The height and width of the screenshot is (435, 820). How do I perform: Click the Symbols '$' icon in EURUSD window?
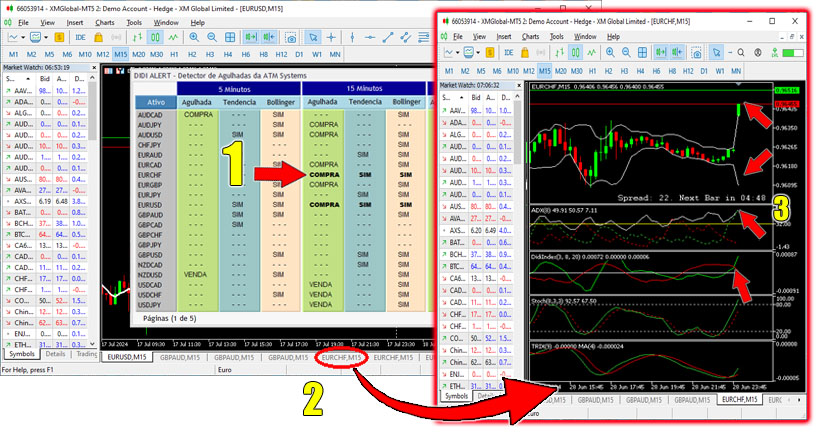(x=59, y=37)
